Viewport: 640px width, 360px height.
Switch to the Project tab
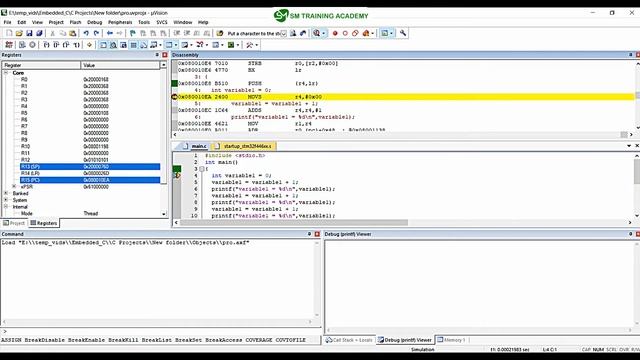(14, 223)
